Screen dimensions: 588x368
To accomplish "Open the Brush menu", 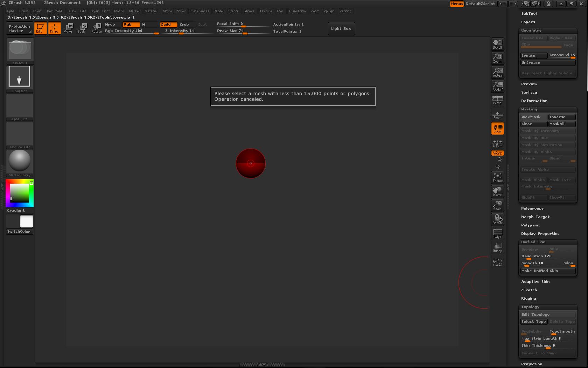I will coord(24,11).
